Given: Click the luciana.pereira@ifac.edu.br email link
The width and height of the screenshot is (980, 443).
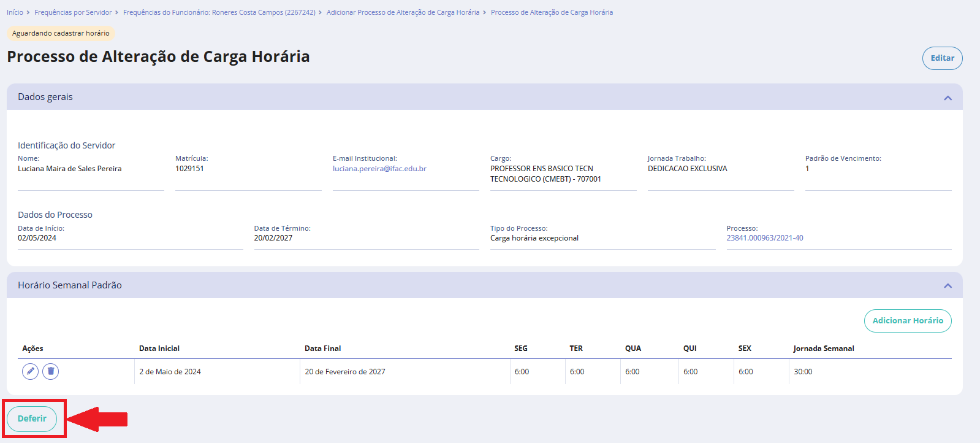Looking at the screenshot, I should [379, 169].
